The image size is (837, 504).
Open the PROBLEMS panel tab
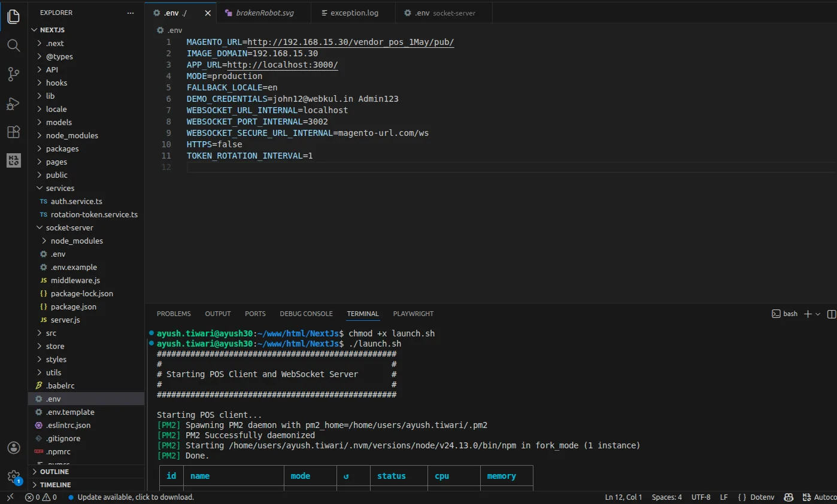coord(174,314)
